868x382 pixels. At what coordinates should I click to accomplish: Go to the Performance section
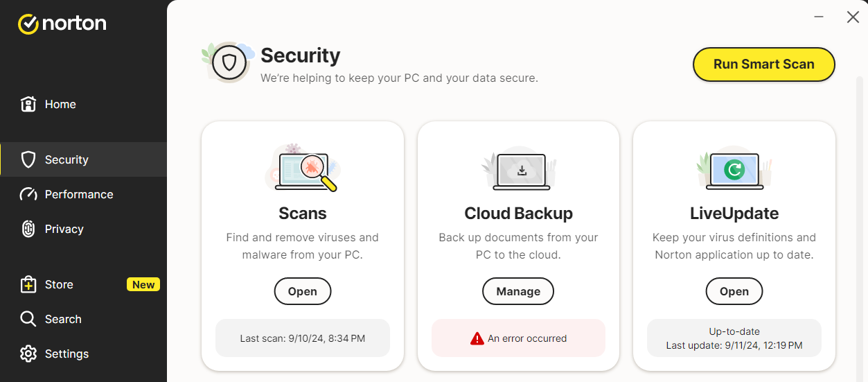[x=79, y=194]
